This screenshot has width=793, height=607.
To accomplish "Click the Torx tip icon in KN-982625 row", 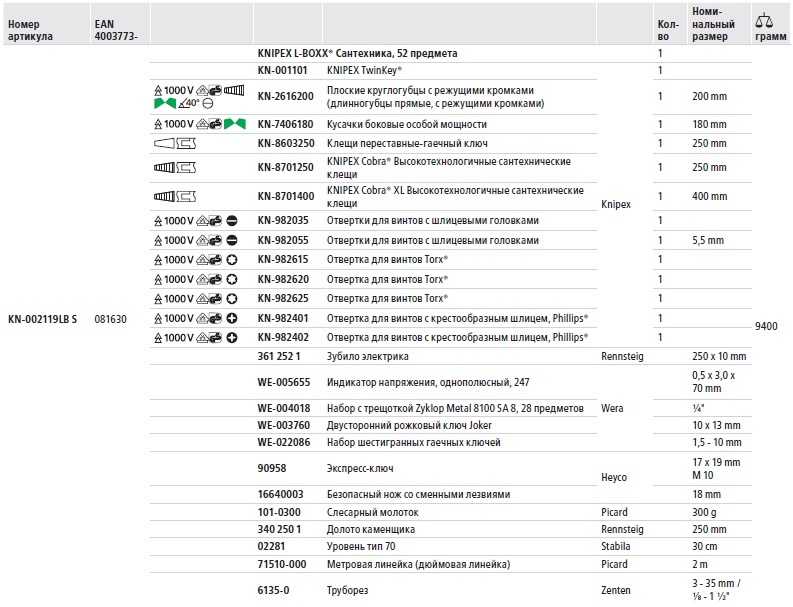I will [232, 299].
